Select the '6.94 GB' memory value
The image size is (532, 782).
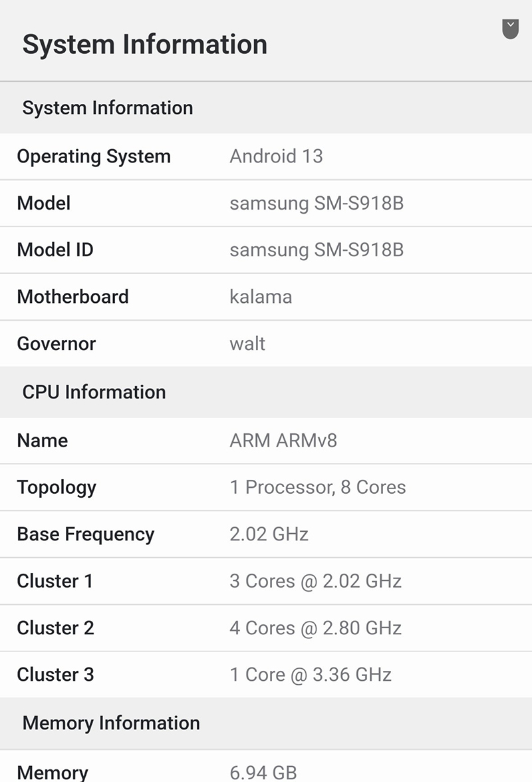coord(263,773)
